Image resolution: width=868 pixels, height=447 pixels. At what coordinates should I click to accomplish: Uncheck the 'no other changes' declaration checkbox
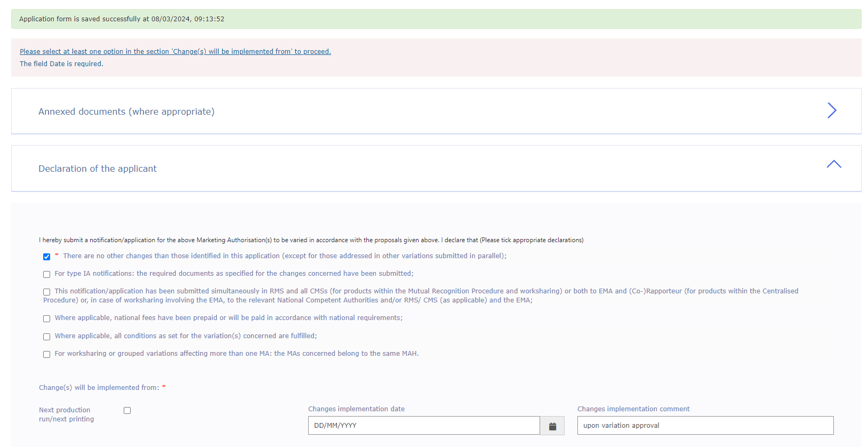(47, 257)
